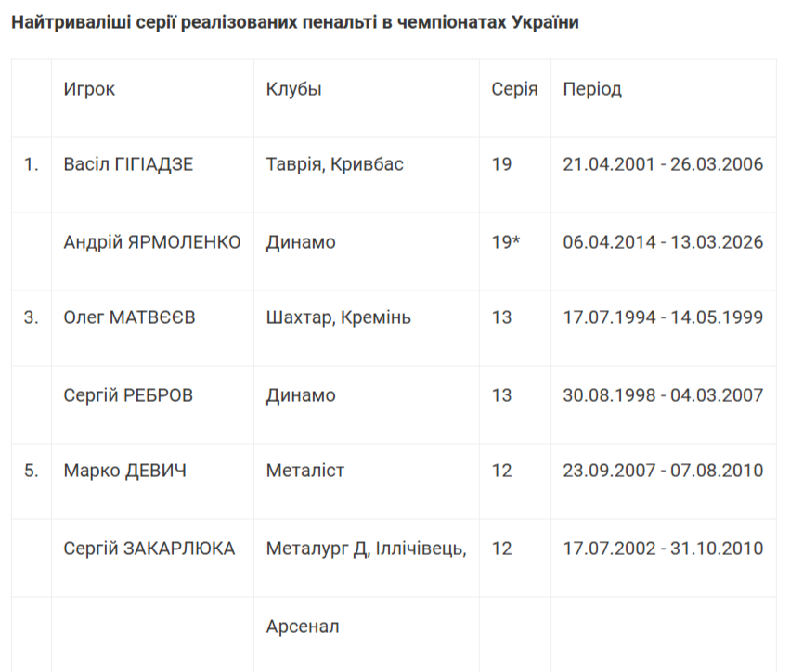Click the "Період" column header
The image size is (790, 672).
[592, 89]
